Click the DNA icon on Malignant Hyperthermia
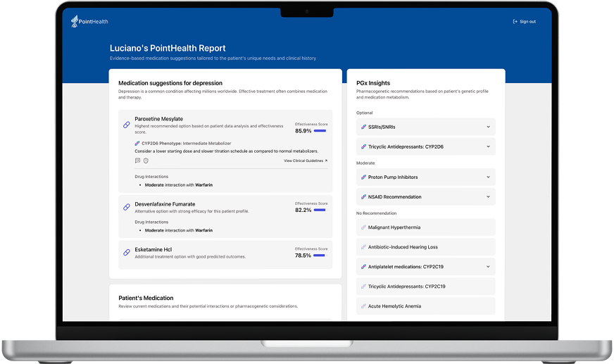This screenshot has height=364, width=614. [x=363, y=227]
